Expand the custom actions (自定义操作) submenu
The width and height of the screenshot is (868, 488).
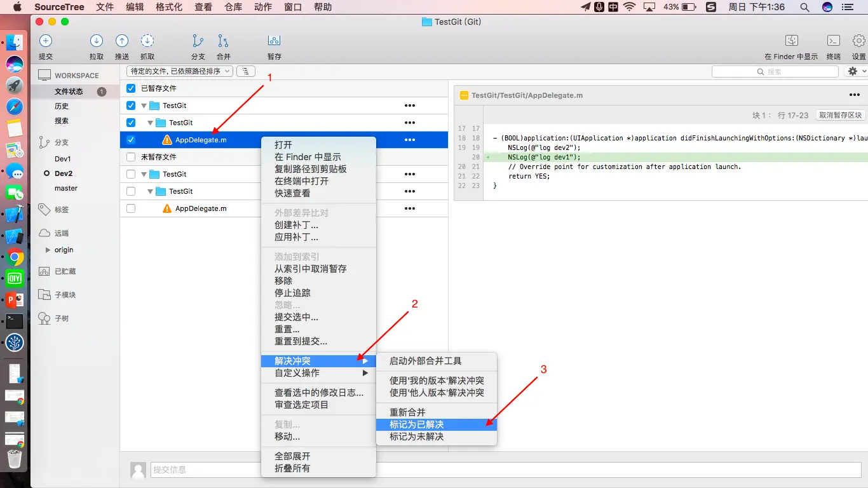tap(319, 373)
